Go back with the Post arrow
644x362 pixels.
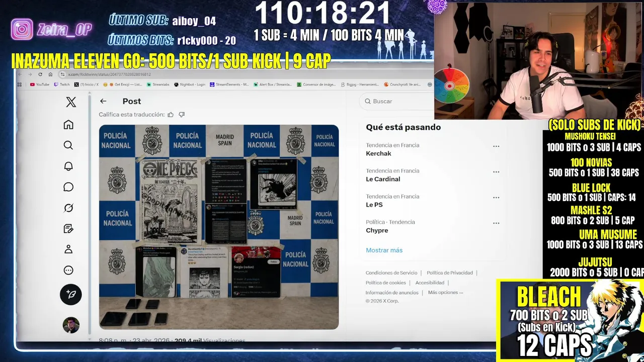tap(103, 101)
